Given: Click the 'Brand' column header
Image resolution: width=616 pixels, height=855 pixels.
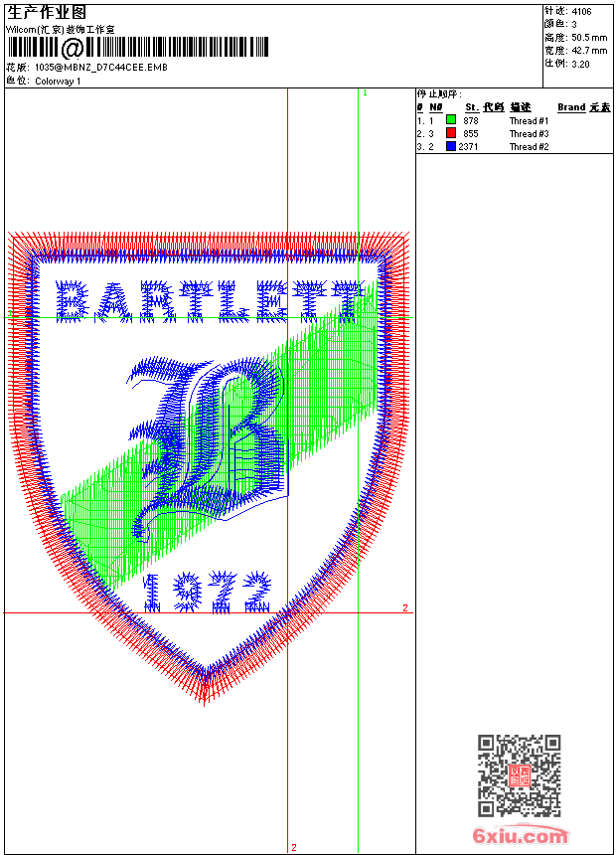Looking at the screenshot, I should (x=570, y=107).
